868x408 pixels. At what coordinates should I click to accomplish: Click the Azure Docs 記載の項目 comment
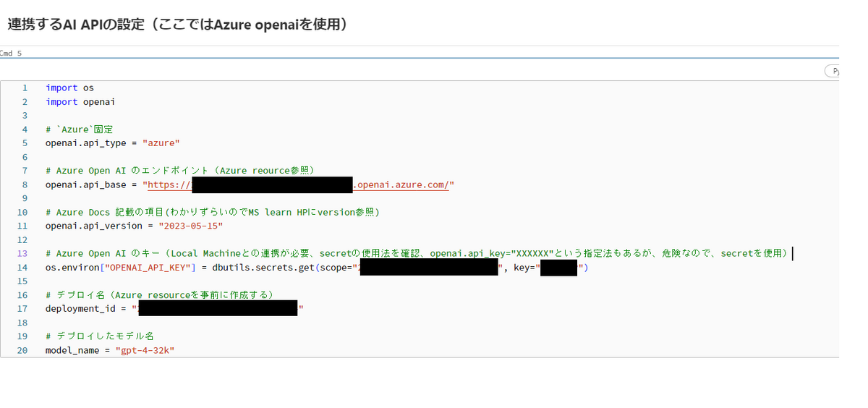[213, 212]
